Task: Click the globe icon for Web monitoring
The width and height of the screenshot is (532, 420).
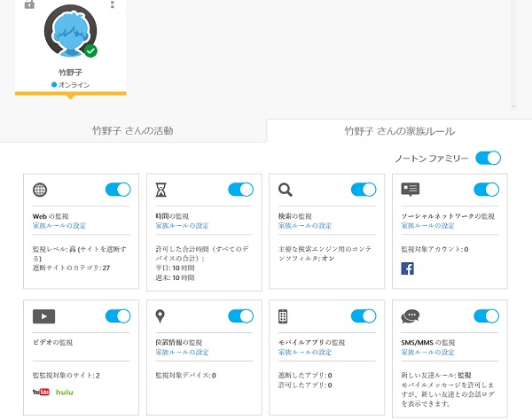Action: tap(40, 190)
